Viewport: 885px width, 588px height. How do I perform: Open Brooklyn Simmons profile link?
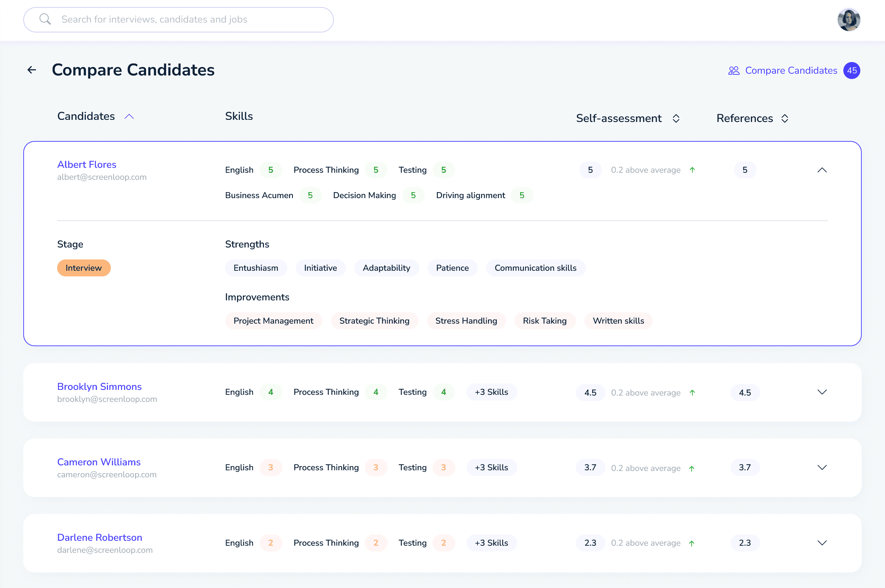tap(99, 386)
